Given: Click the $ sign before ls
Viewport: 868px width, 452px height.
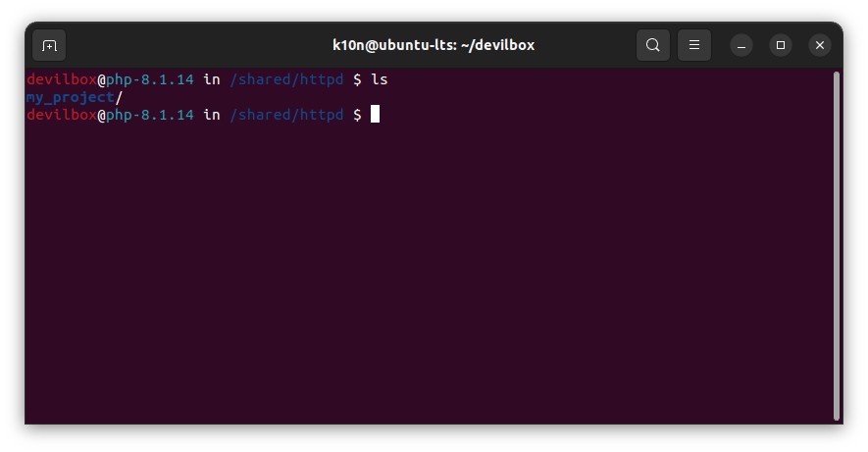Looking at the screenshot, I should (357, 79).
